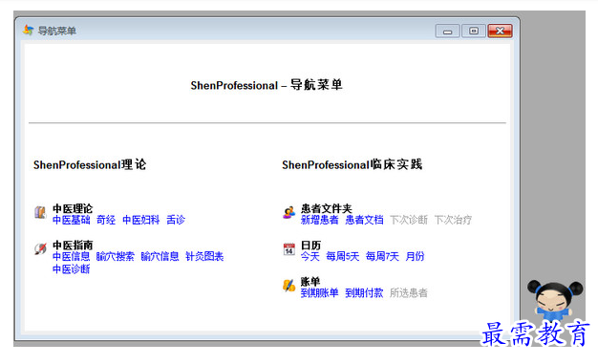Minimize the 导航菜单 window
The width and height of the screenshot is (598, 364).
(x=447, y=32)
